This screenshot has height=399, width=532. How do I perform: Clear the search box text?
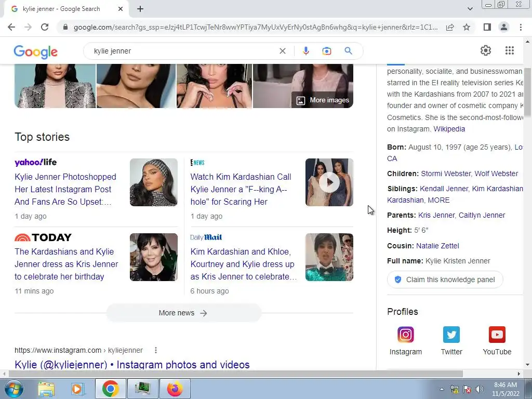click(282, 51)
